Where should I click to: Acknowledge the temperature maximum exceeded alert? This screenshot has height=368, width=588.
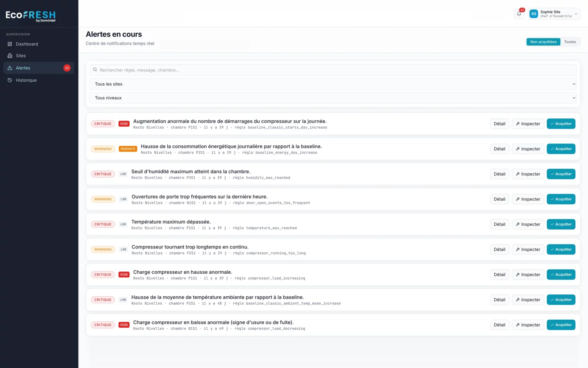[561, 224]
